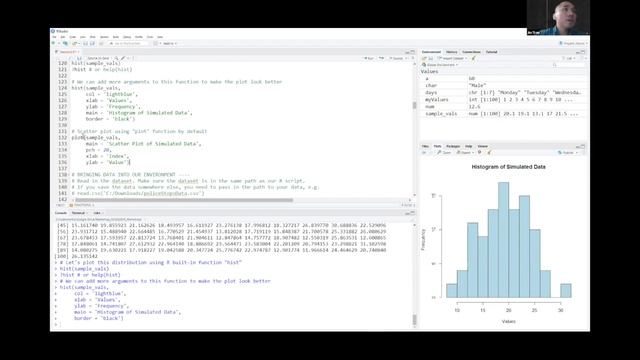Open the View menu
Viewport: 640px width, 360px height.
click(83, 37)
